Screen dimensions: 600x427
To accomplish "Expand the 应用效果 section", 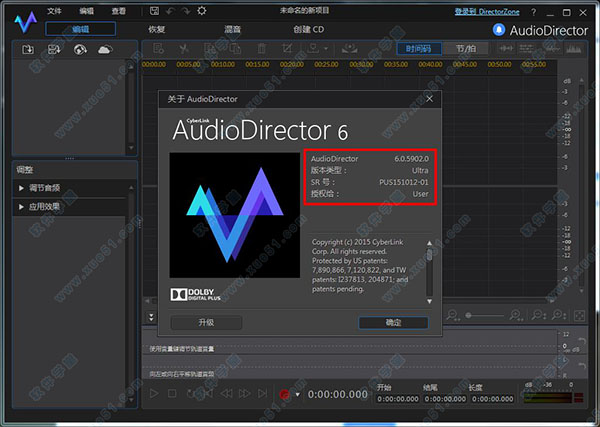I will [x=21, y=207].
